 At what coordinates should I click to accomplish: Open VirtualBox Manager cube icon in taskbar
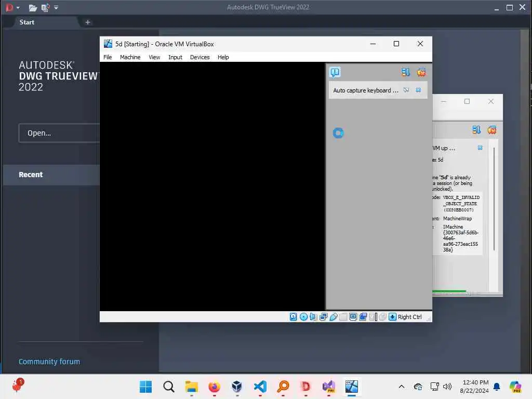click(237, 387)
